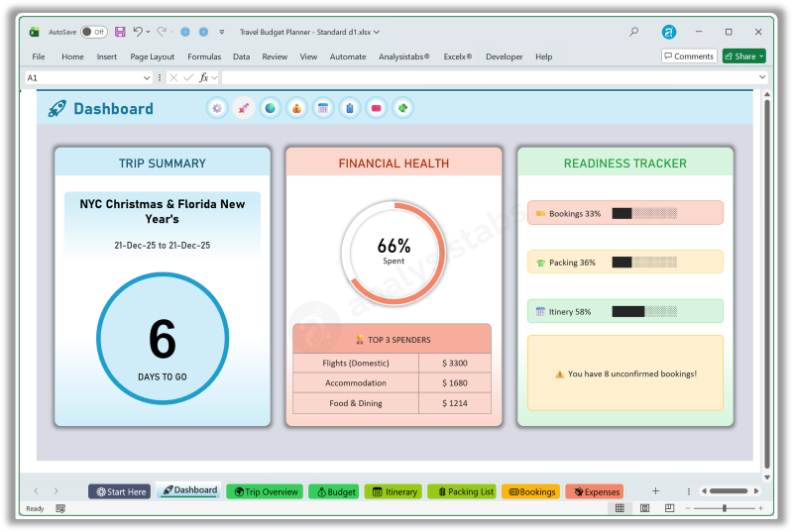Click the macro recording icon in status bar
This screenshot has height=532, width=793.
(60, 509)
